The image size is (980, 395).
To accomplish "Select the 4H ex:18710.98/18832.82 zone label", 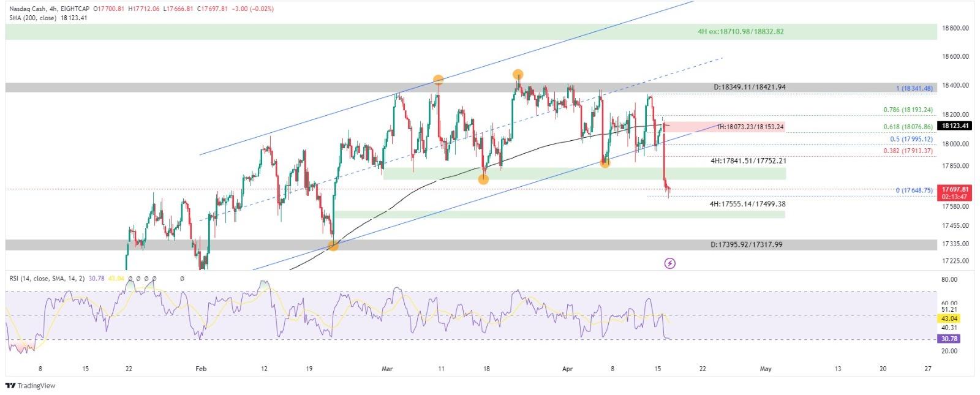I will (741, 31).
